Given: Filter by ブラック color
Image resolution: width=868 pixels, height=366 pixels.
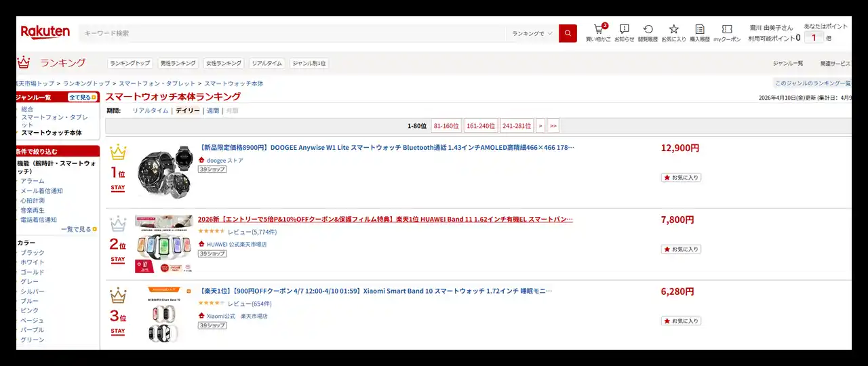Looking at the screenshot, I should (x=33, y=253).
